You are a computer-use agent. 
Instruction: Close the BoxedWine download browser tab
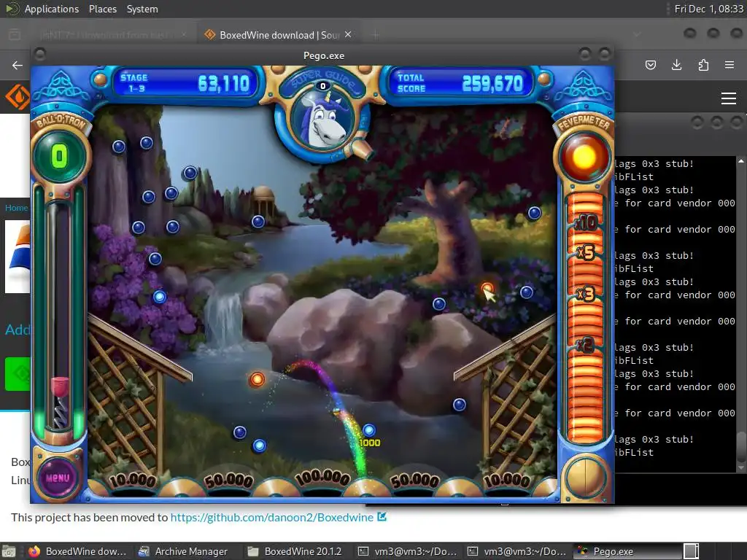point(348,34)
